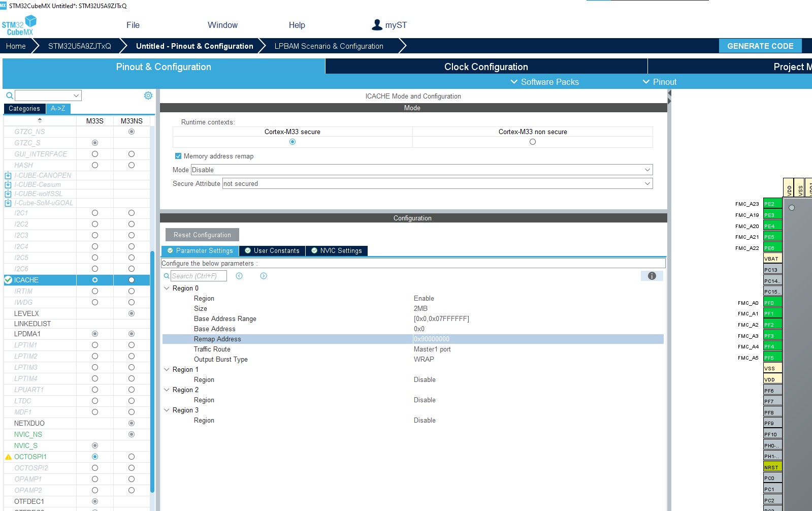Collapse Region 2 parameter group

(167, 390)
